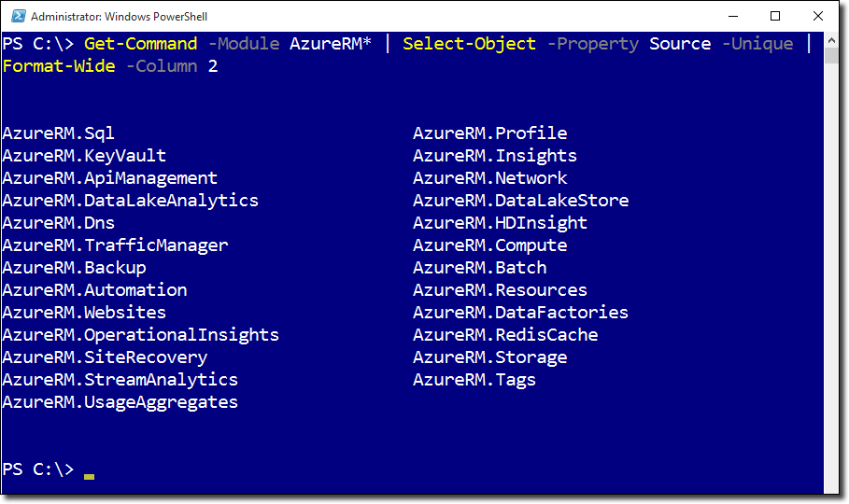
Task: Click the AzureRM.KeyVault module name
Action: coord(84,156)
